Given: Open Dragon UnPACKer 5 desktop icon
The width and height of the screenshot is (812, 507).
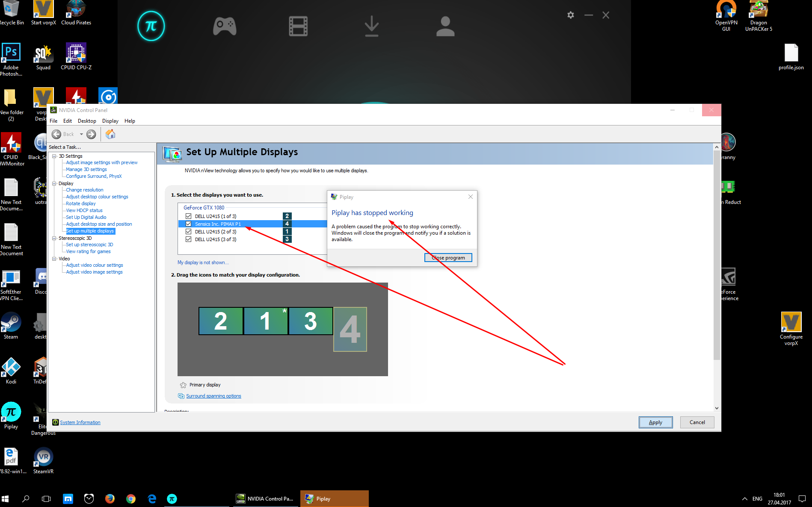Looking at the screenshot, I should pos(759,16).
